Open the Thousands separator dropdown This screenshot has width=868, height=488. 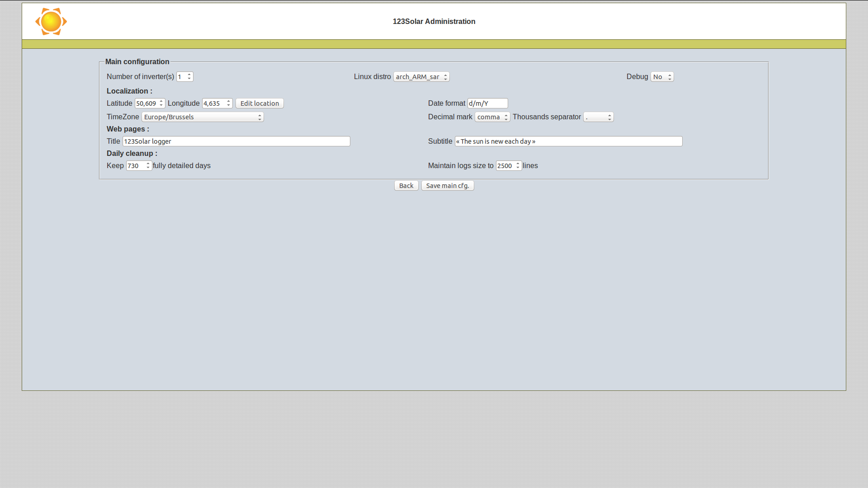pyautogui.click(x=599, y=117)
